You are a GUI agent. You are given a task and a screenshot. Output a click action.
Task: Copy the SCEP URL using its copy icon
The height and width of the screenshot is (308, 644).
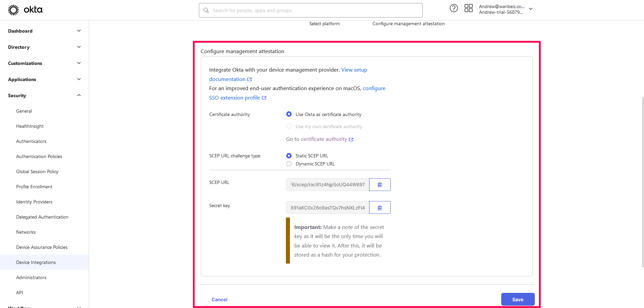[380, 184]
